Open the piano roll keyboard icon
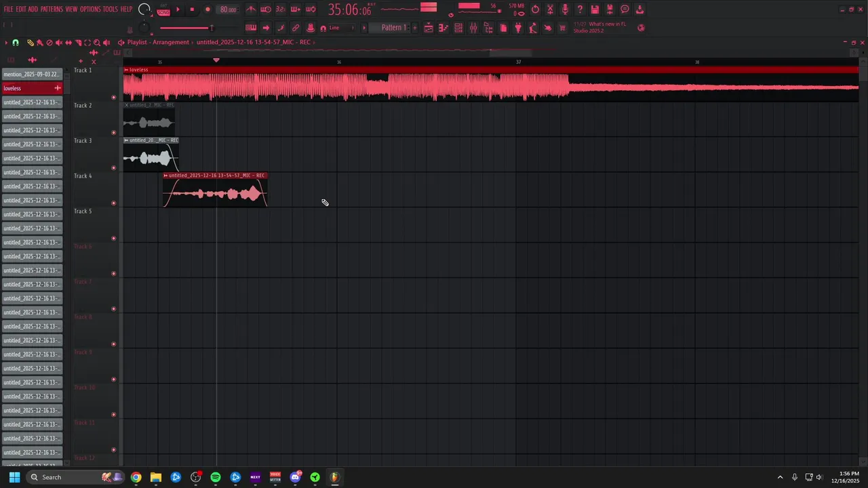The width and height of the screenshot is (868, 488). (x=444, y=28)
